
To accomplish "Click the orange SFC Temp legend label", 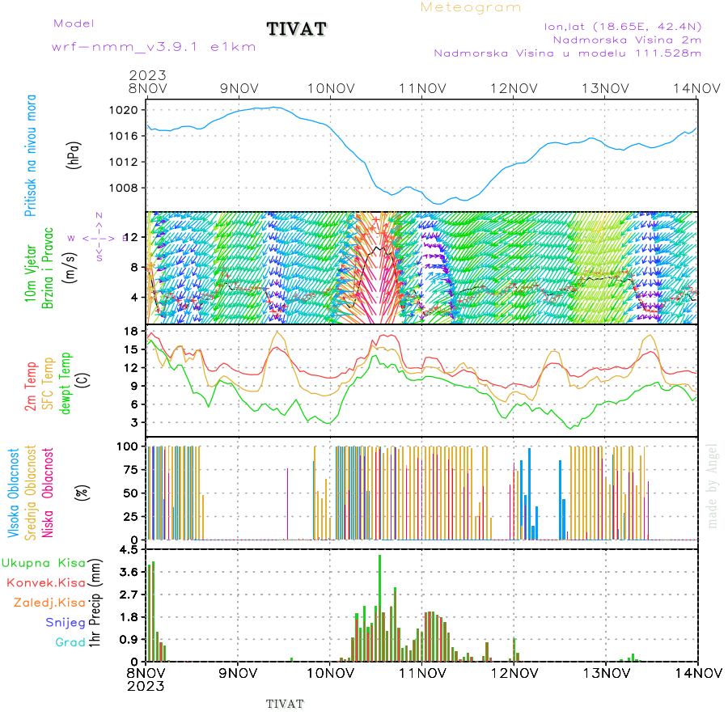I will (x=48, y=383).
